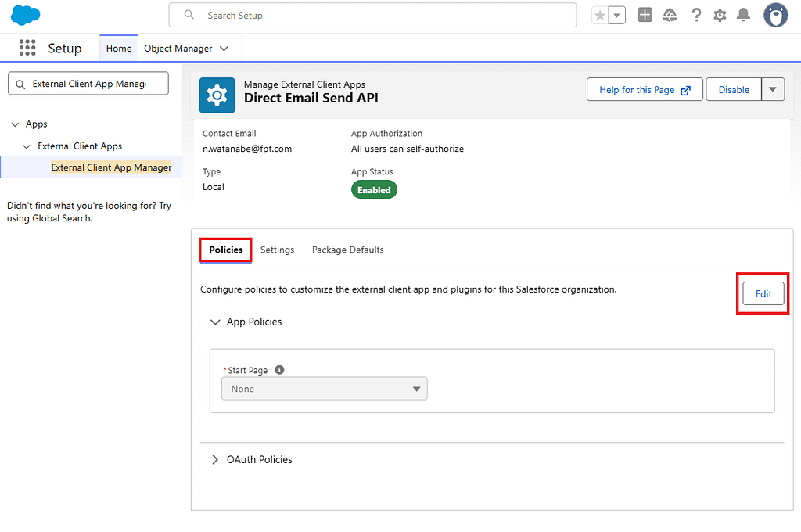Open the notifications bell
801x532 pixels.
(743, 15)
